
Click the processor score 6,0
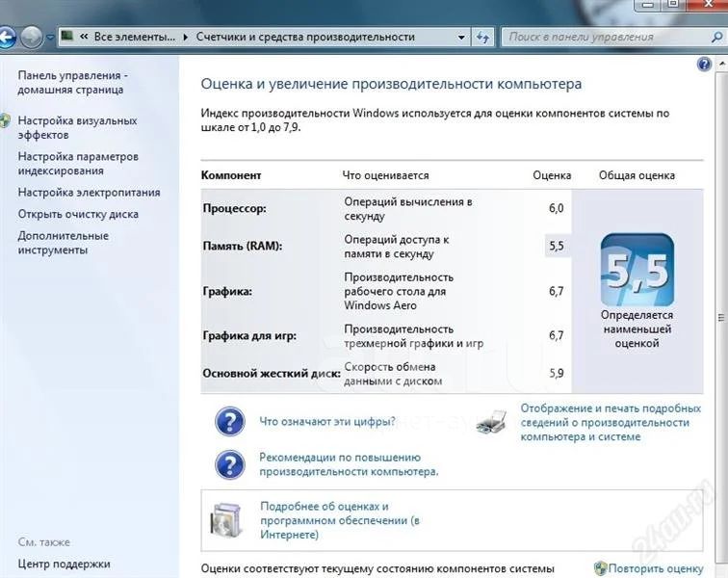click(557, 208)
